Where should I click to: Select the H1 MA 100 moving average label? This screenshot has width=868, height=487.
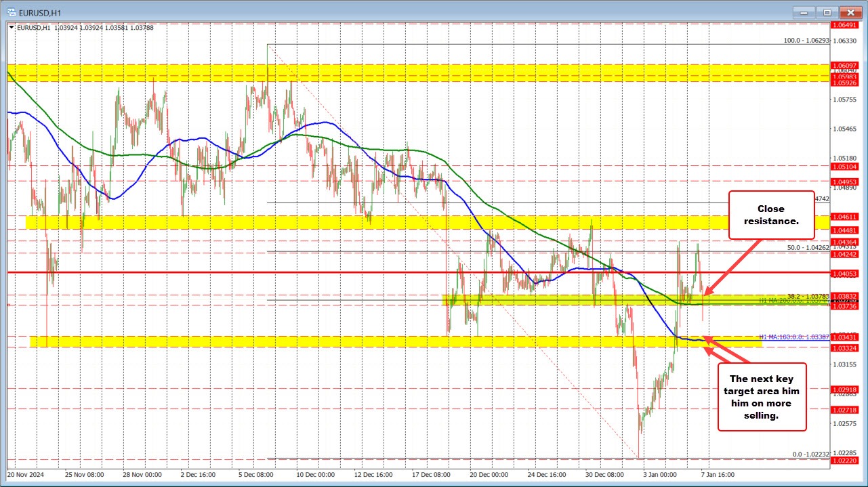coord(795,336)
